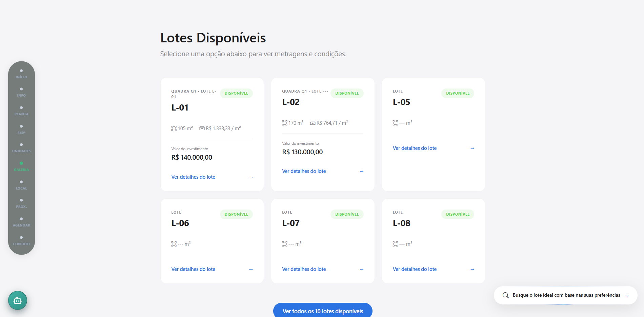Click the area icon showing 170 m² on L-02
This screenshot has width=644, height=317.
point(285,123)
